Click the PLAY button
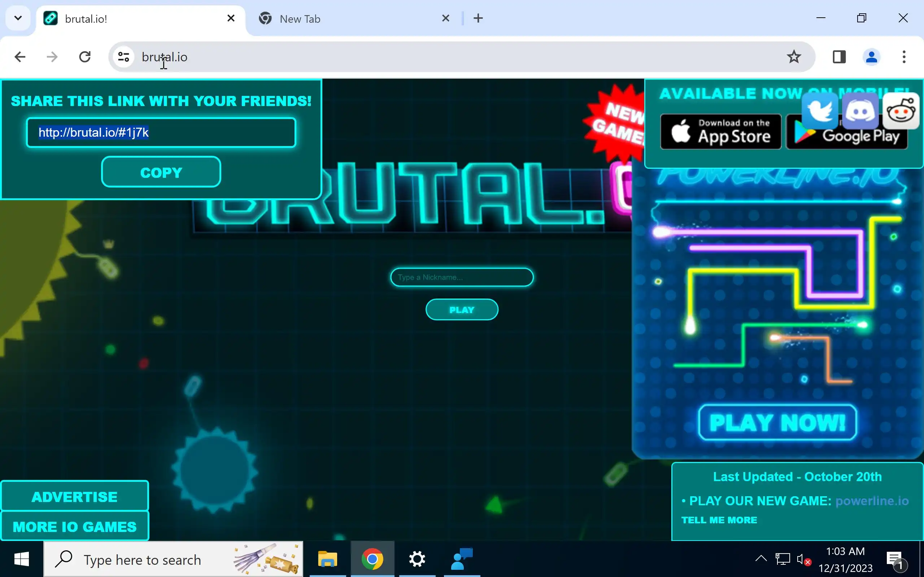Viewport: 924px width, 577px height. click(462, 309)
